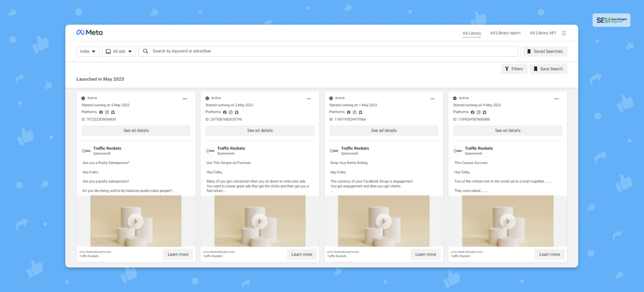This screenshot has width=644, height=292.
Task: Click Learn more on Simple Ad Formula ad
Action: [302, 254]
